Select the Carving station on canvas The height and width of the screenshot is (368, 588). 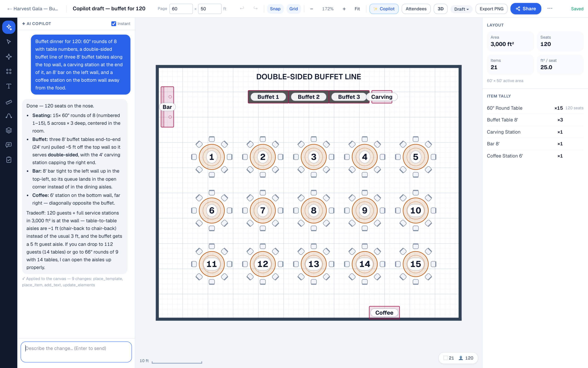[x=382, y=97]
